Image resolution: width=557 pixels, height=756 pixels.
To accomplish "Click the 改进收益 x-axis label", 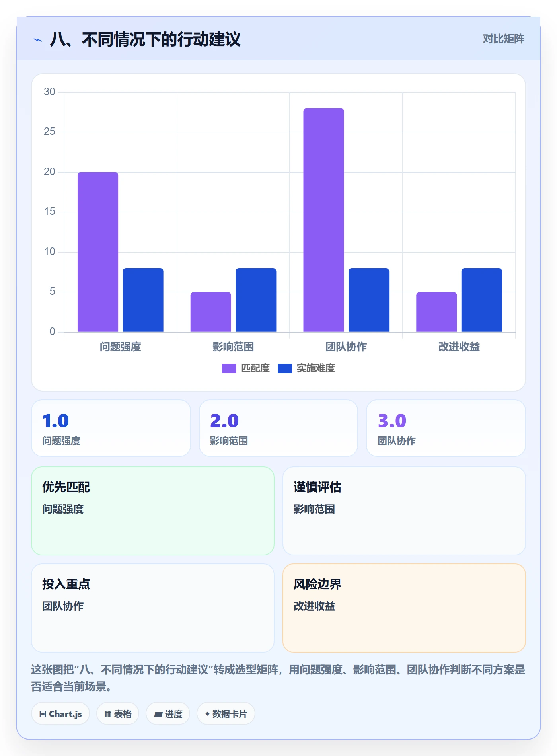I will point(459,347).
